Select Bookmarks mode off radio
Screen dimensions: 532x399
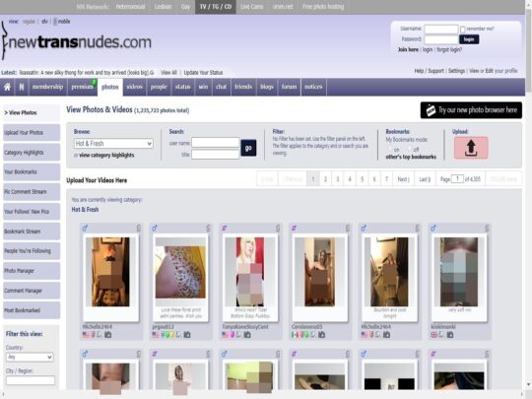point(410,148)
